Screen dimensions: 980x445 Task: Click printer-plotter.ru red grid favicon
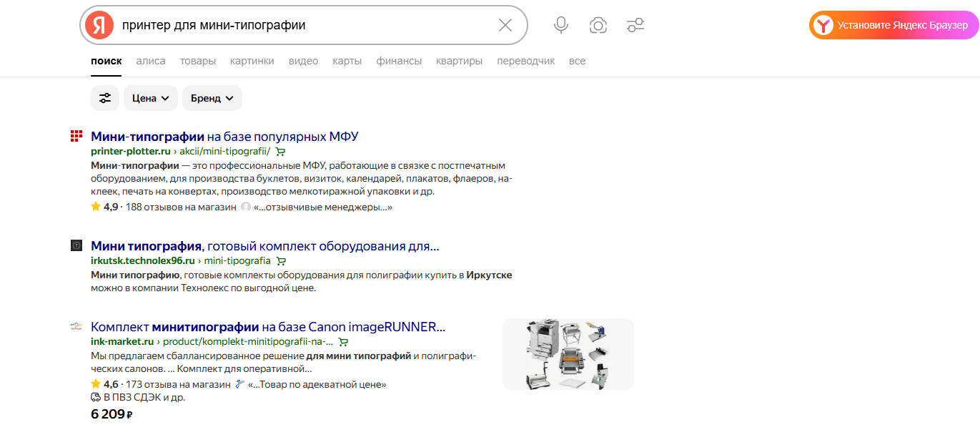[x=76, y=136]
